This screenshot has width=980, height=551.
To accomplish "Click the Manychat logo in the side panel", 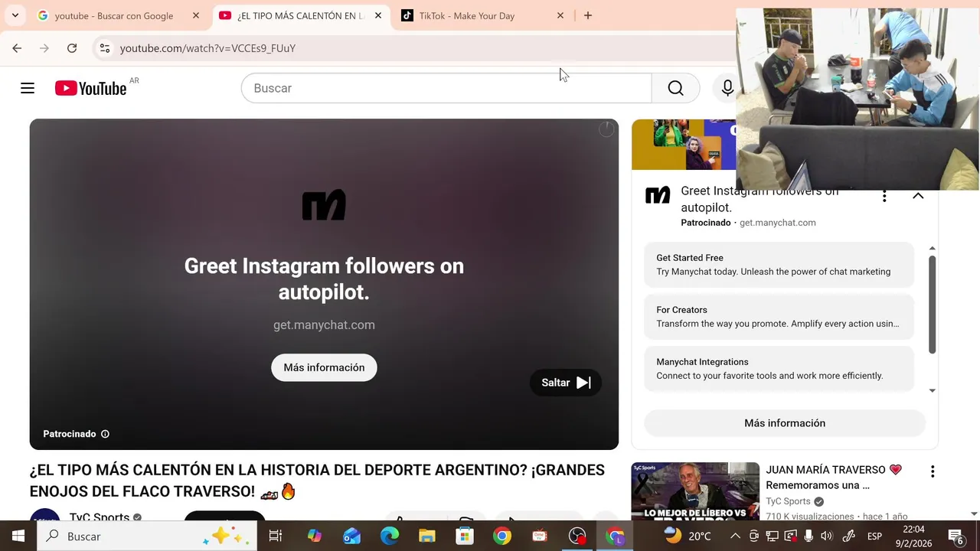I will click(x=658, y=196).
